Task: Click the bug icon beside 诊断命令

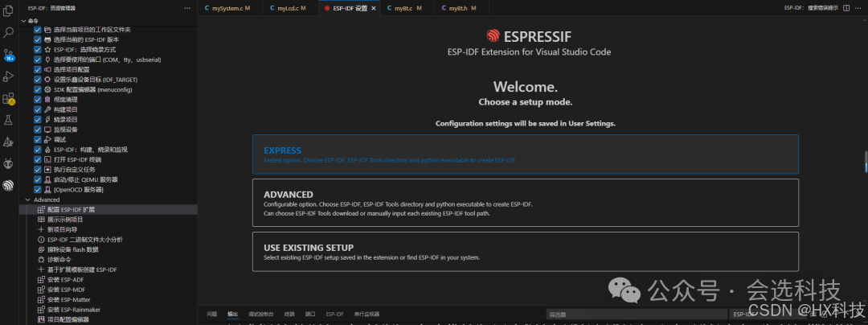Action: tap(40, 260)
